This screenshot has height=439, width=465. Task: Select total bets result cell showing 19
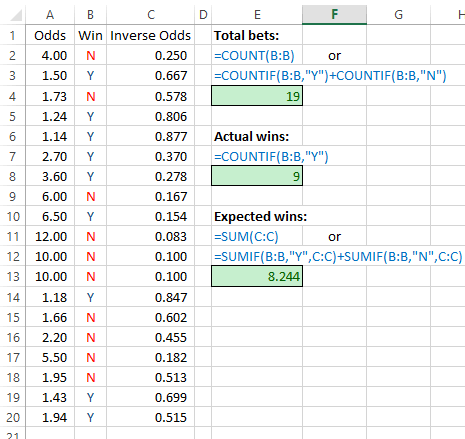click(257, 96)
